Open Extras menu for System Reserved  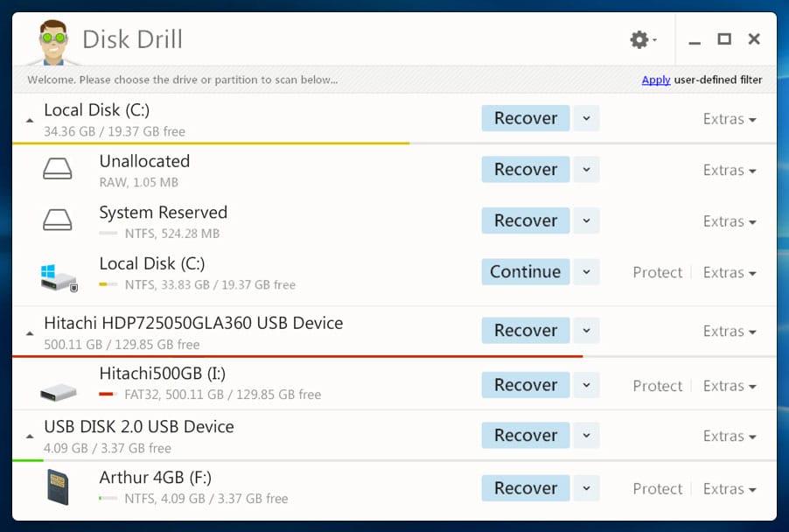730,221
